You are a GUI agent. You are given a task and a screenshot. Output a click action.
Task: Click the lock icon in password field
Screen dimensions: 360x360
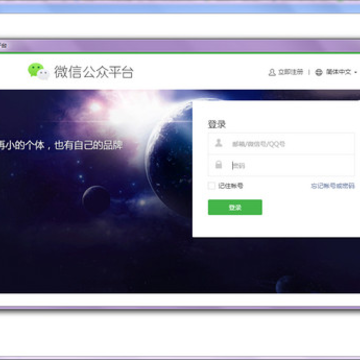(x=219, y=164)
